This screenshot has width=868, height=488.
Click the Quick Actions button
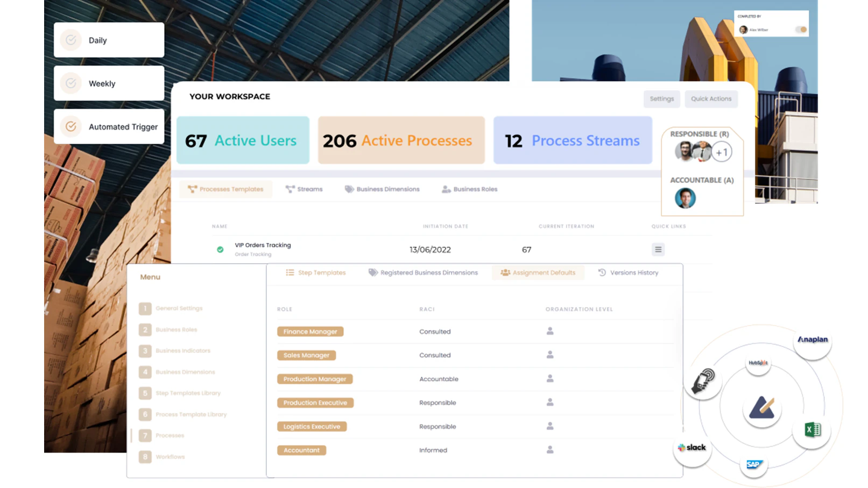pos(711,98)
